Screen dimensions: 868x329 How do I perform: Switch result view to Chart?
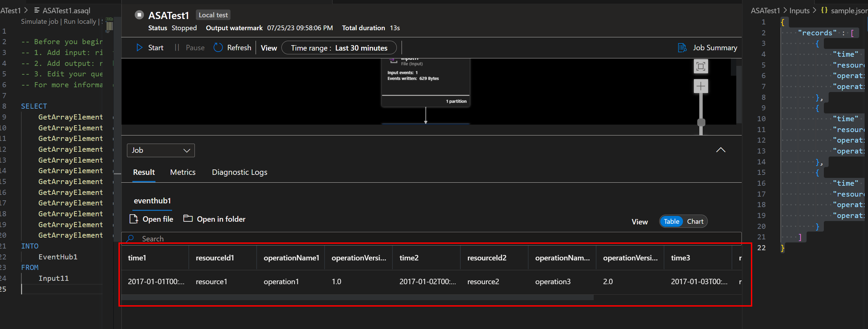click(x=695, y=221)
